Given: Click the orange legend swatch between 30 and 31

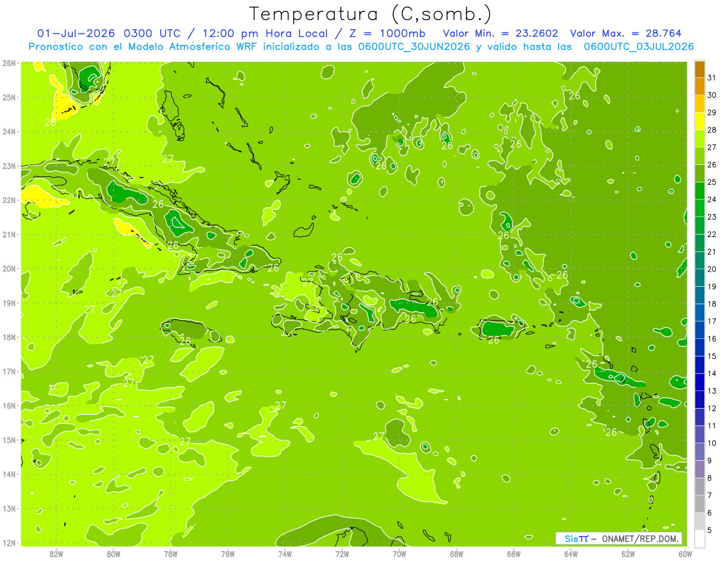Looking at the screenshot, I should (x=699, y=87).
